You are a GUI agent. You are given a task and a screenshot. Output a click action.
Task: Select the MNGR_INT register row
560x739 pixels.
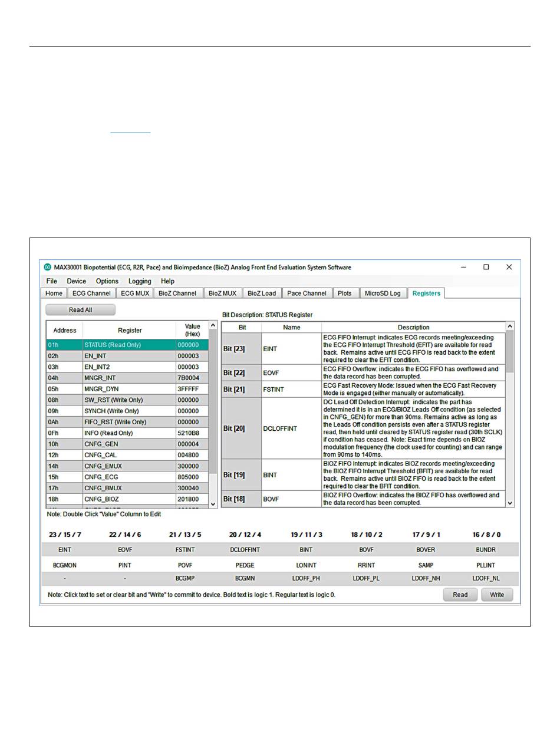click(127, 378)
